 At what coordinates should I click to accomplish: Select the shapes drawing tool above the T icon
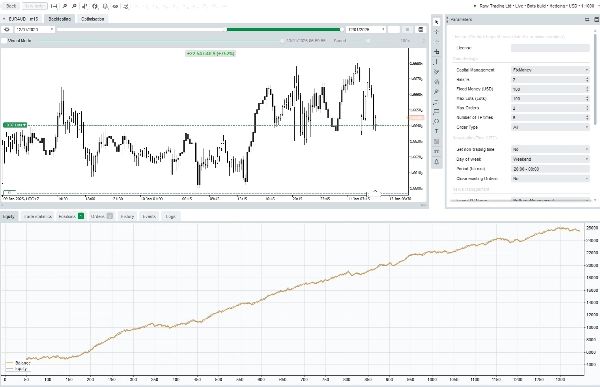tap(437, 121)
